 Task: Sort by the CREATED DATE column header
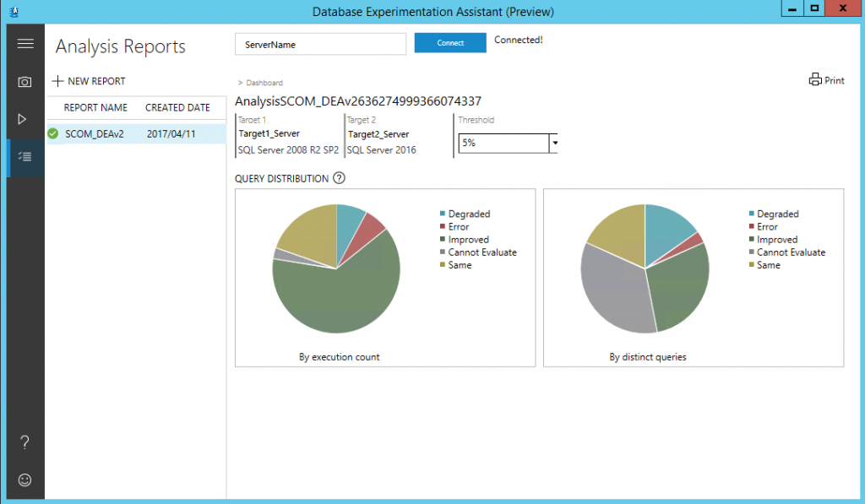(177, 107)
